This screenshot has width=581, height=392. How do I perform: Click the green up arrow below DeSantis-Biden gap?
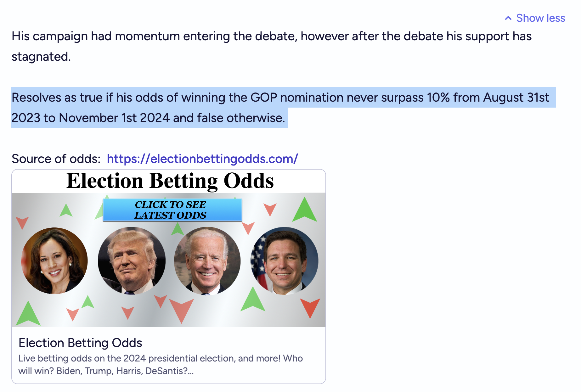[253, 300]
